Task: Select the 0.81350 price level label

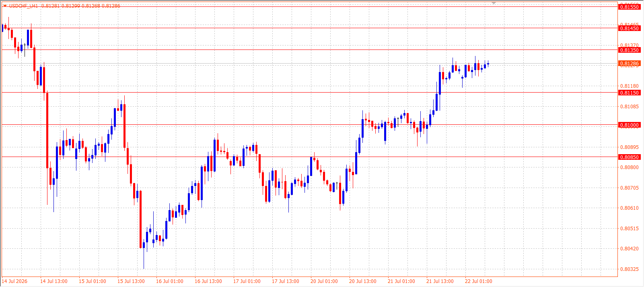Action: coord(629,50)
